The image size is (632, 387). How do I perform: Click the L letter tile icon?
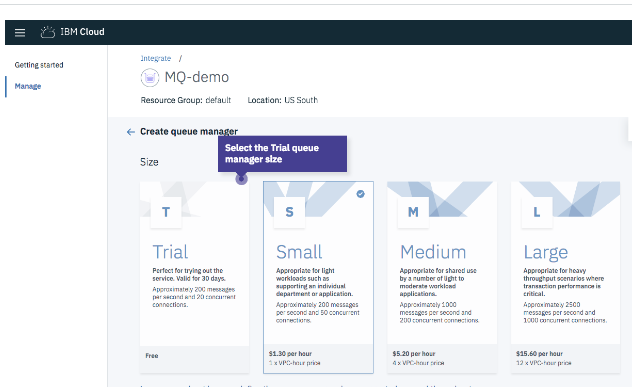pyautogui.click(x=536, y=212)
